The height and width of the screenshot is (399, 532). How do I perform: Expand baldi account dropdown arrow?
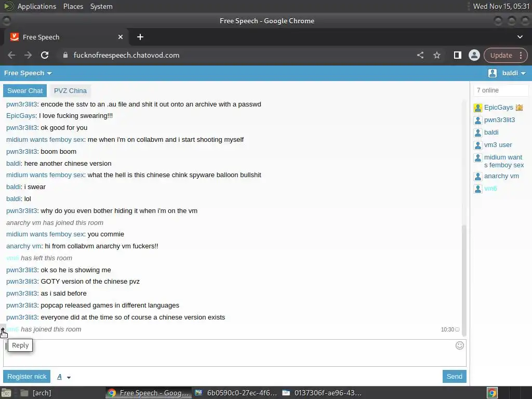pyautogui.click(x=523, y=73)
